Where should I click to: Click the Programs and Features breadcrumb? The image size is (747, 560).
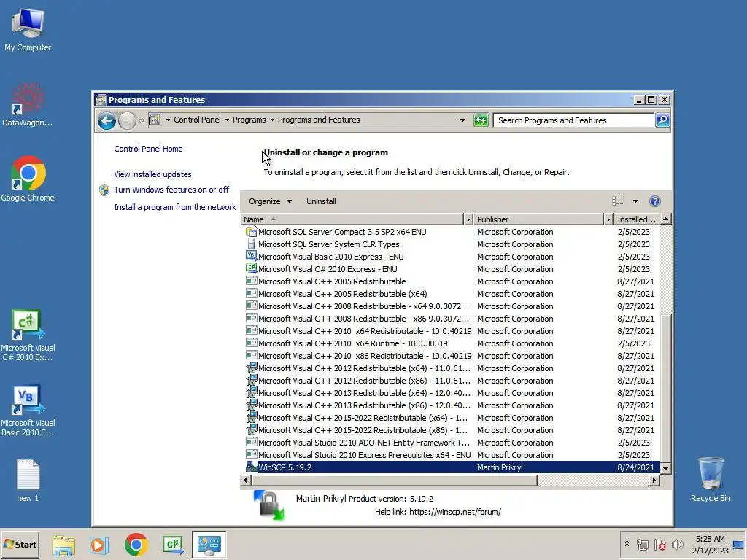pyautogui.click(x=319, y=120)
